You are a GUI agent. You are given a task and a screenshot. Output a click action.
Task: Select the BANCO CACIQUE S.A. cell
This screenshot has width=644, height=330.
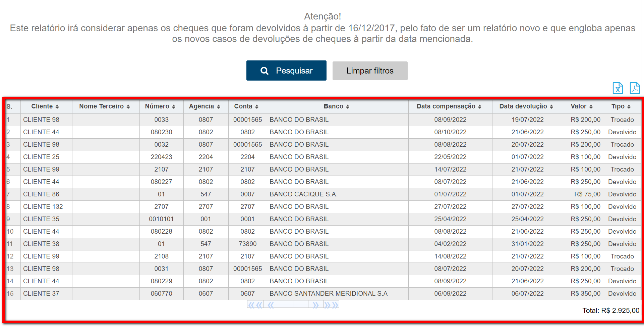[303, 194]
